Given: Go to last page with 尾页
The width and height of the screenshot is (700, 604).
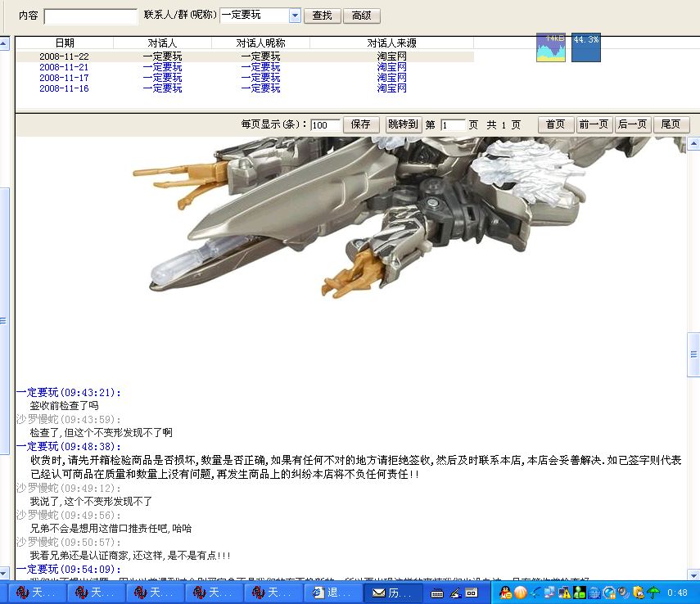Looking at the screenshot, I should click(671, 124).
